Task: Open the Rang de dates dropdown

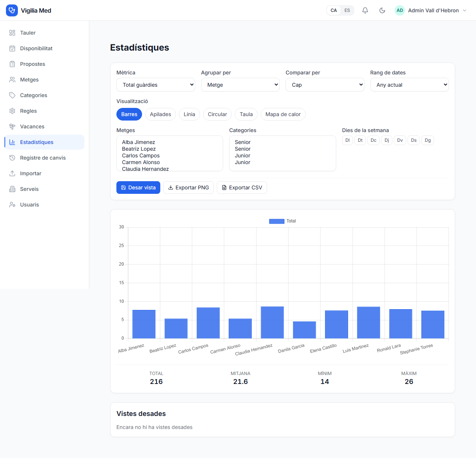Action: [x=409, y=85]
